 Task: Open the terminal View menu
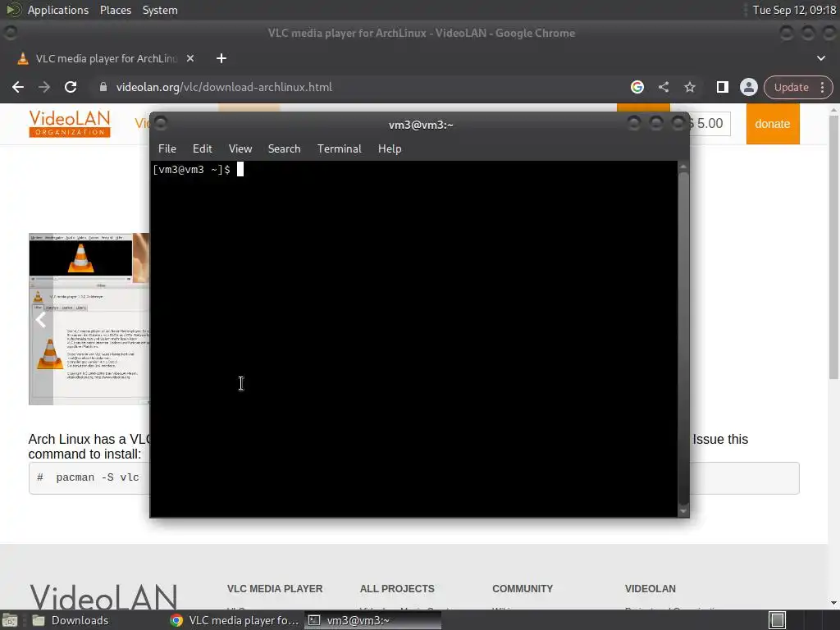pyautogui.click(x=240, y=149)
